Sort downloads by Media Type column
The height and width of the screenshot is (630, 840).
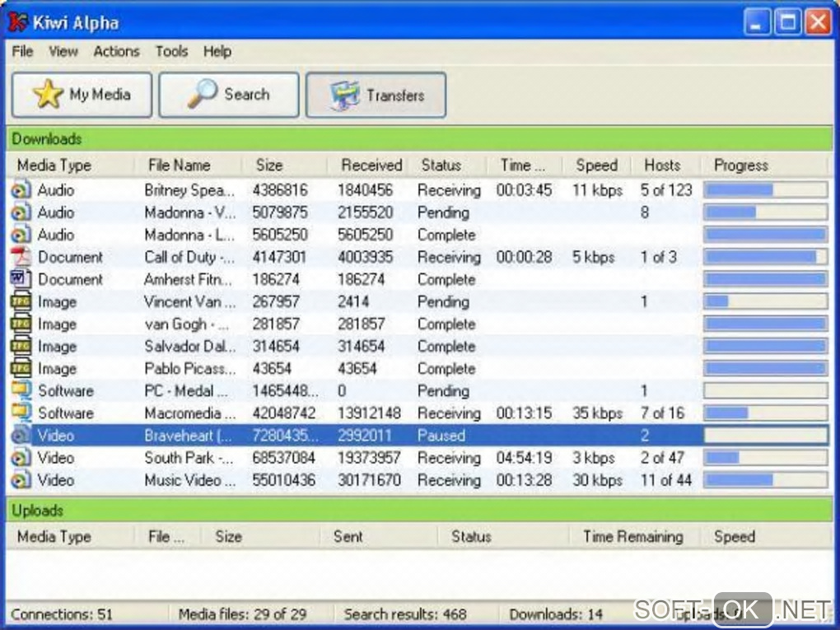click(70, 165)
